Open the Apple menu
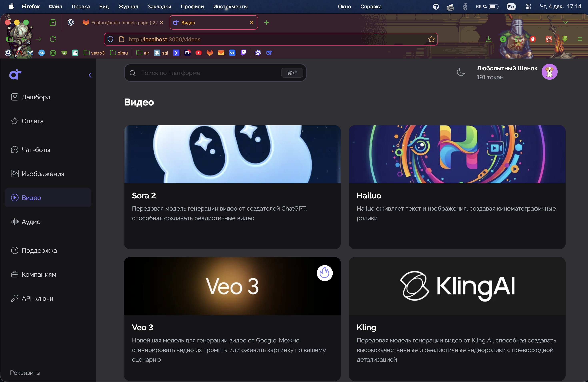Viewport: 588px width, 382px height. click(x=11, y=7)
